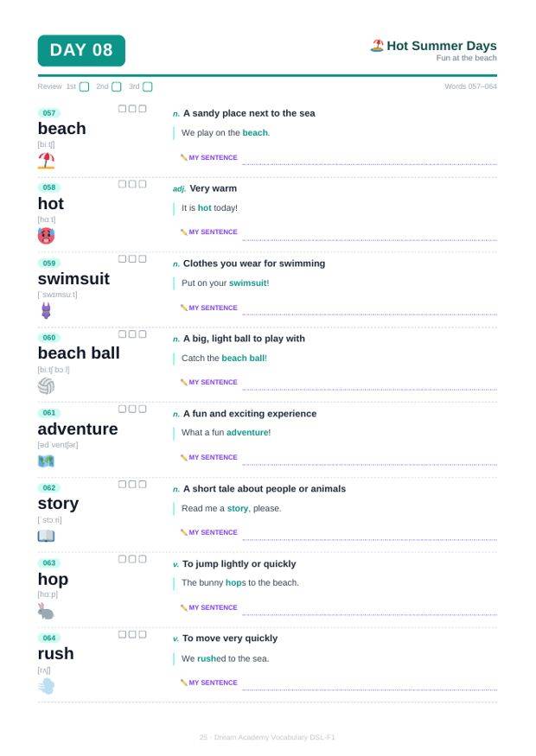This screenshot has width=536, height=756.
Task: Click the wind dash icon under rush
Action: point(47,686)
